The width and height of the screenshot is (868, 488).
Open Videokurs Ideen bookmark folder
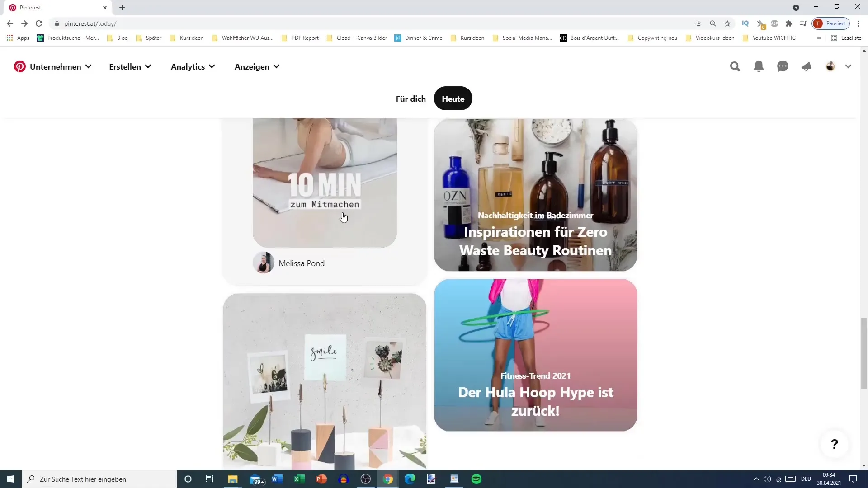tap(710, 38)
